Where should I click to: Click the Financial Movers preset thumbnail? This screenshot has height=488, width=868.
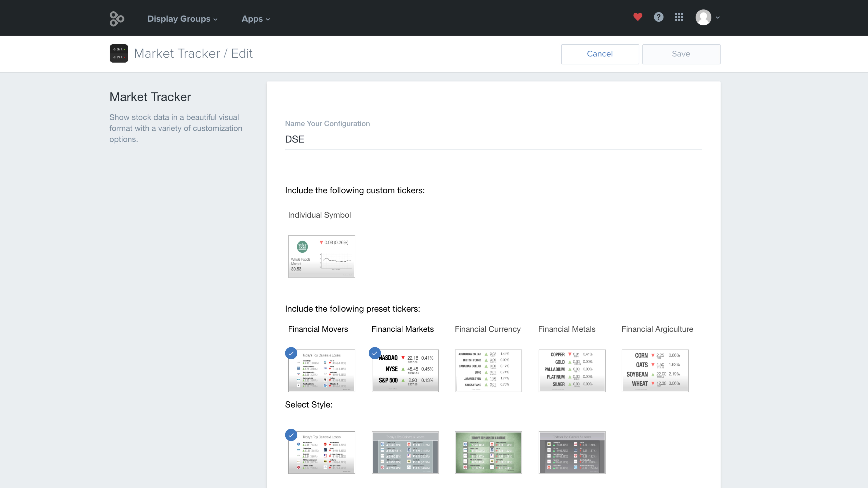[x=321, y=371]
